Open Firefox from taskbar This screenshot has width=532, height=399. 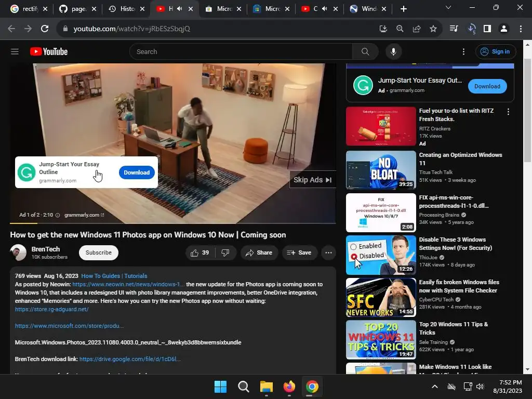click(x=289, y=387)
